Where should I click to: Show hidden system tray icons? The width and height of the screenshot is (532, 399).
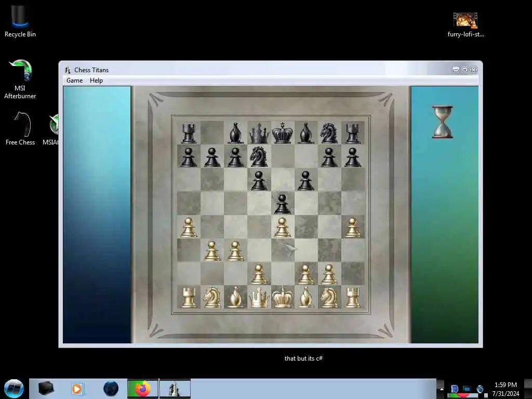441,389
